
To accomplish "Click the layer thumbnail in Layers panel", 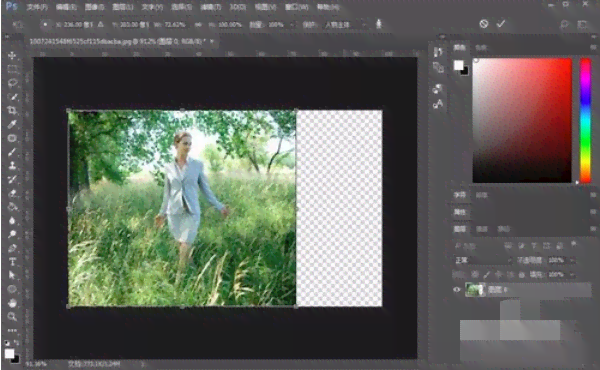I will 475,290.
